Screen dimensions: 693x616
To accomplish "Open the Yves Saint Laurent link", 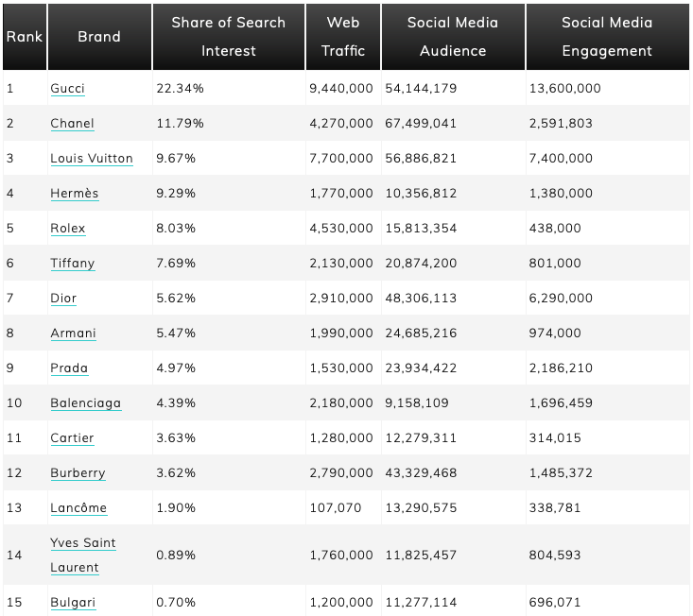I will [83, 556].
